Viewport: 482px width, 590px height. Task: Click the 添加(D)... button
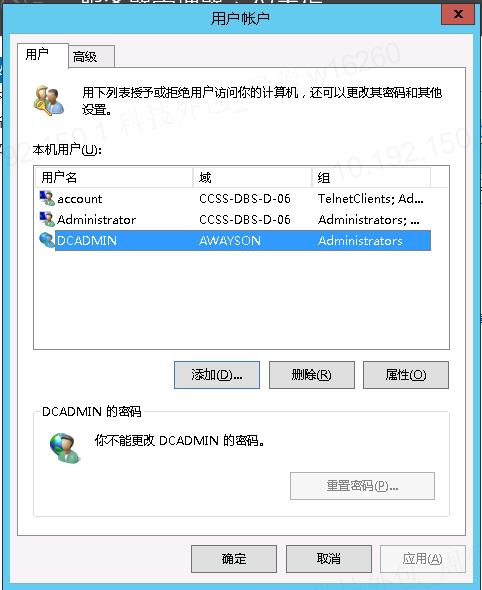pos(217,375)
